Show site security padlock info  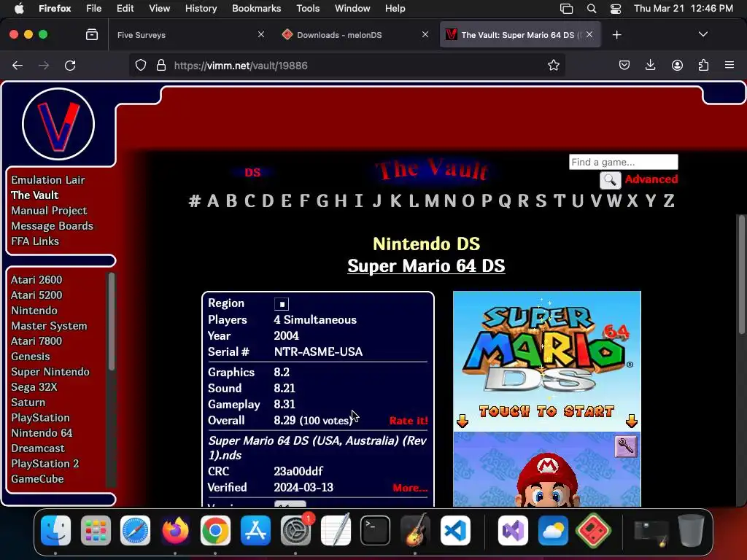[x=161, y=65]
